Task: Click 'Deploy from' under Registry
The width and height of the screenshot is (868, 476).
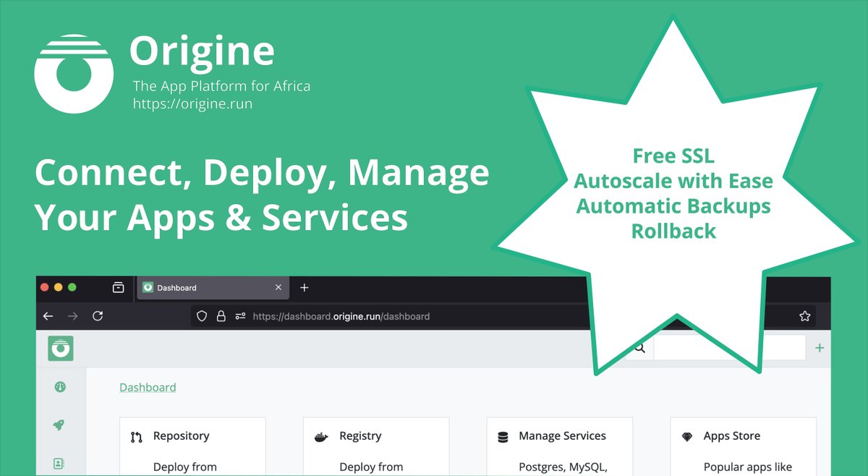Action: (371, 467)
